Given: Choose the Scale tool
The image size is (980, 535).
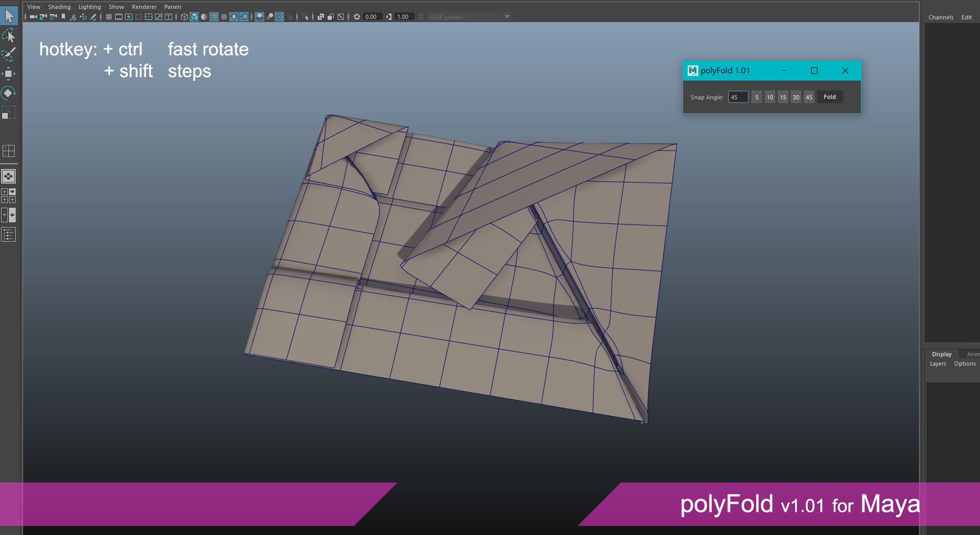Looking at the screenshot, I should (x=9, y=112).
